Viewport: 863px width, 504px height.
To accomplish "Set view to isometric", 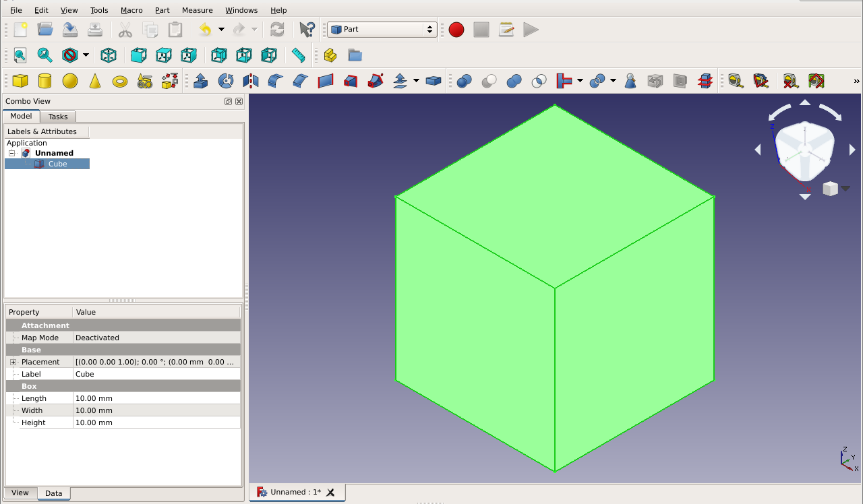I will [109, 55].
